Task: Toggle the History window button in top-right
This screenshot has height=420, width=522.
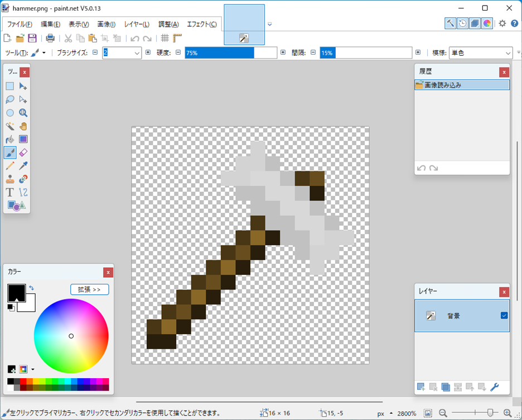Action: (462, 23)
